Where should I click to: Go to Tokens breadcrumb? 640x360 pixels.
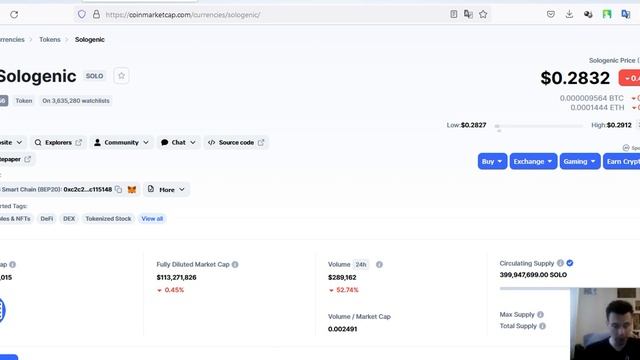point(50,40)
